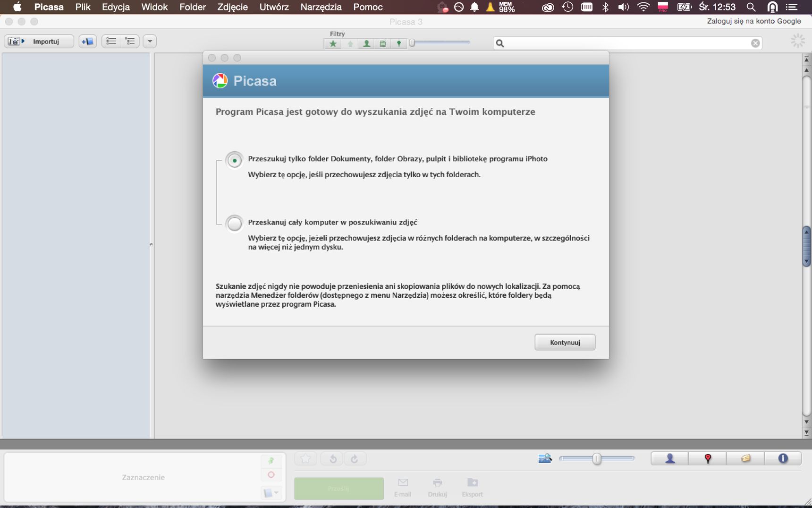The width and height of the screenshot is (812, 508).
Task: Open the Utwórz menu
Action: (x=274, y=7)
